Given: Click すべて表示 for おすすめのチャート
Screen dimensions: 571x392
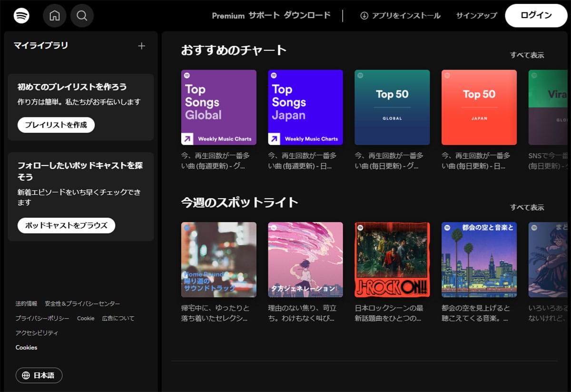Looking at the screenshot, I should coord(527,55).
